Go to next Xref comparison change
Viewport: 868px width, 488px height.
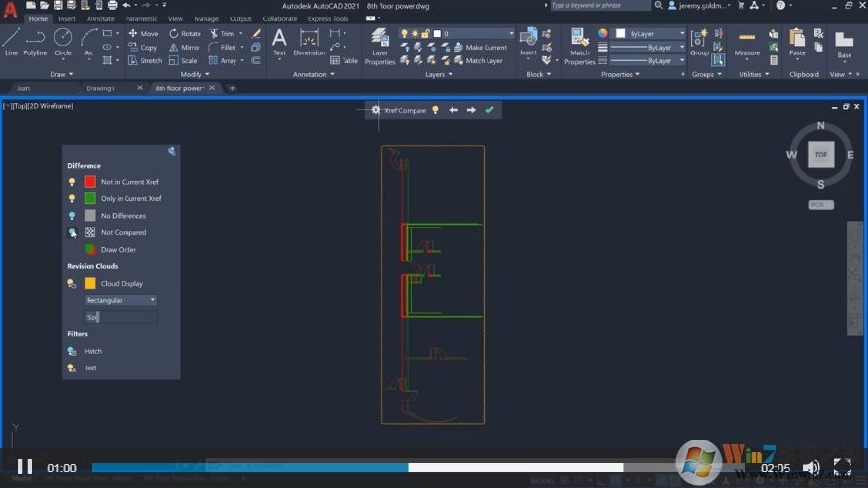pyautogui.click(x=471, y=110)
